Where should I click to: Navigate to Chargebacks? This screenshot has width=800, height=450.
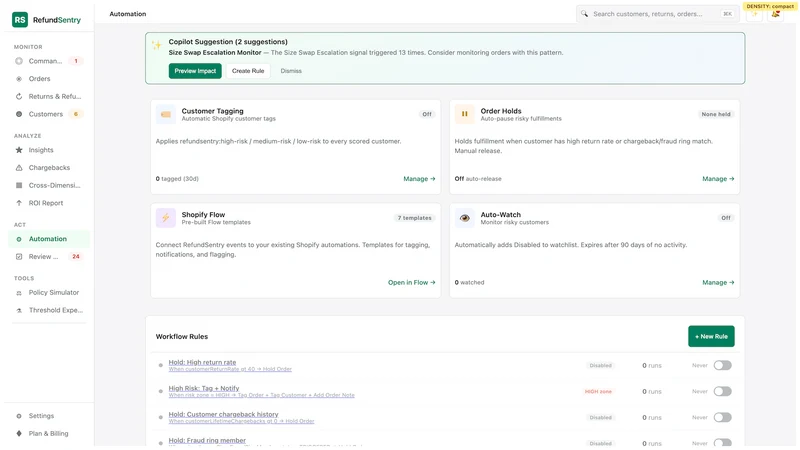(48, 168)
